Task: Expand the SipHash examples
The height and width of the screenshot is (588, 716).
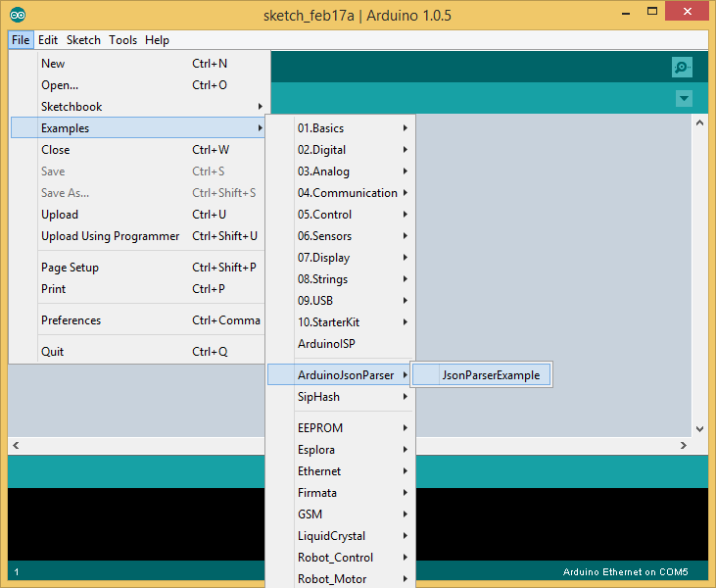Action: click(x=340, y=397)
